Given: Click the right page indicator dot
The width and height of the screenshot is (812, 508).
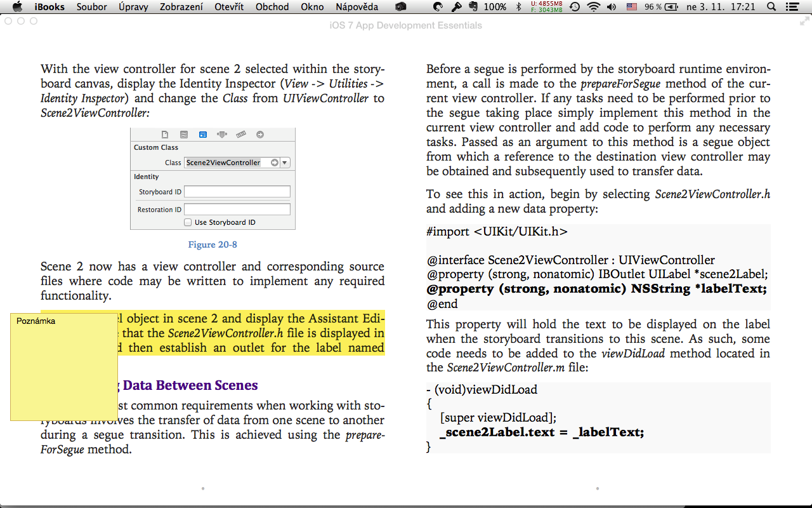Looking at the screenshot, I should click(598, 488).
